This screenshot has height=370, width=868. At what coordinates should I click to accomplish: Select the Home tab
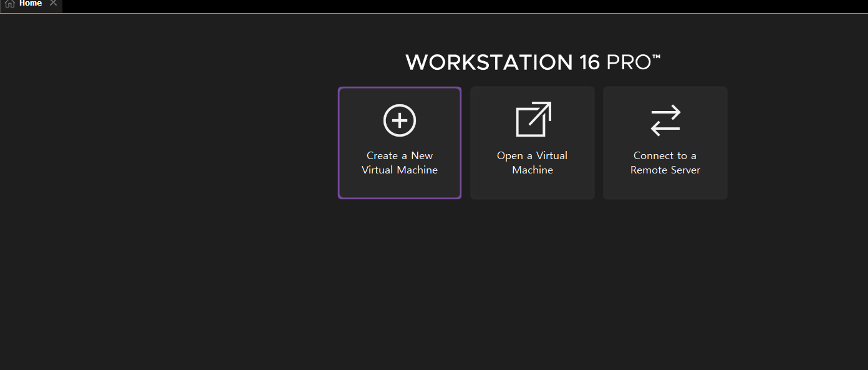(x=31, y=5)
